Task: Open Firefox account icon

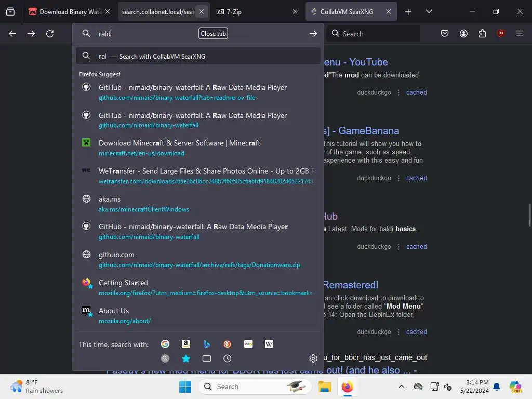Action: 463,33
